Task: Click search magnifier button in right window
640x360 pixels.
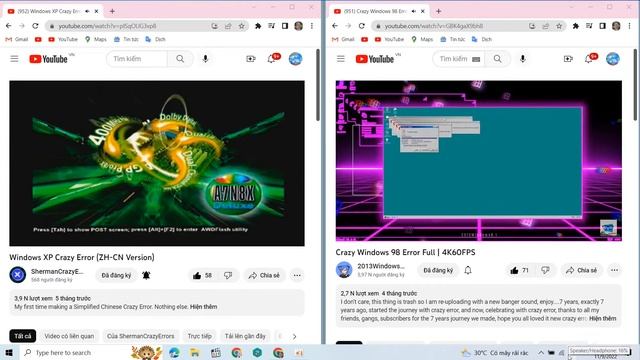Action: 498,59
